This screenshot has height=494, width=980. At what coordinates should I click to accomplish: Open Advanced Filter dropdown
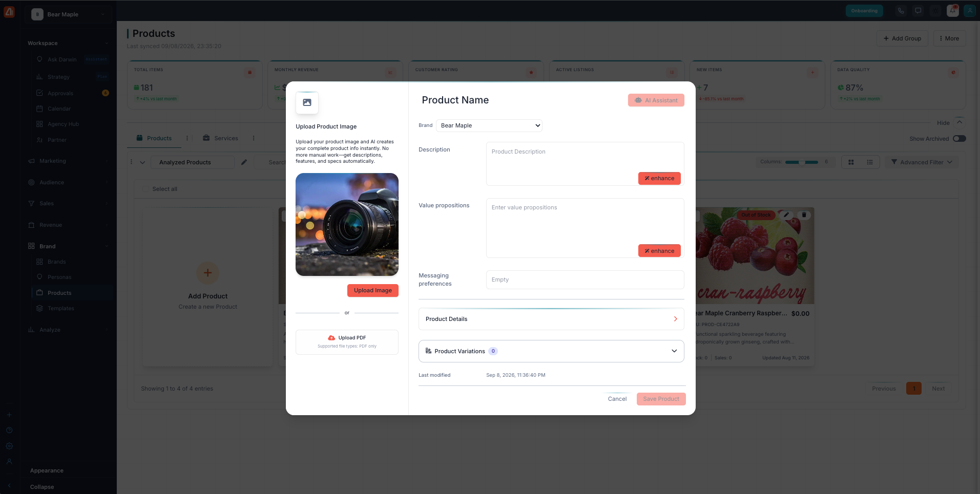point(922,162)
